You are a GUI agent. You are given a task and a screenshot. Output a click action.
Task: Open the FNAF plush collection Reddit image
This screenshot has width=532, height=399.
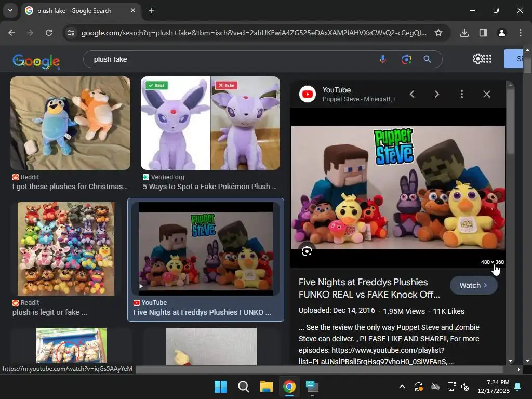pos(66,249)
